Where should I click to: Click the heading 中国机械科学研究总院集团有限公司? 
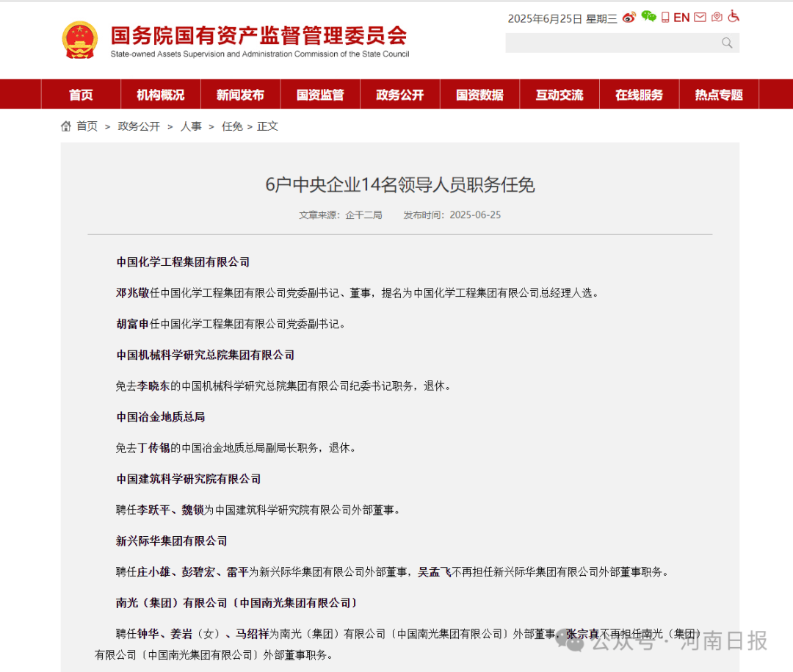206,355
